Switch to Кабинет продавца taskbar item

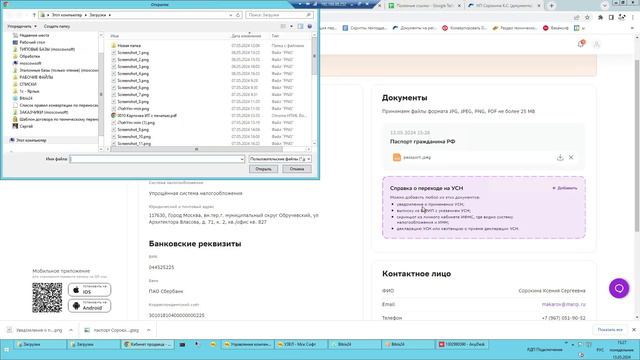[148, 345]
